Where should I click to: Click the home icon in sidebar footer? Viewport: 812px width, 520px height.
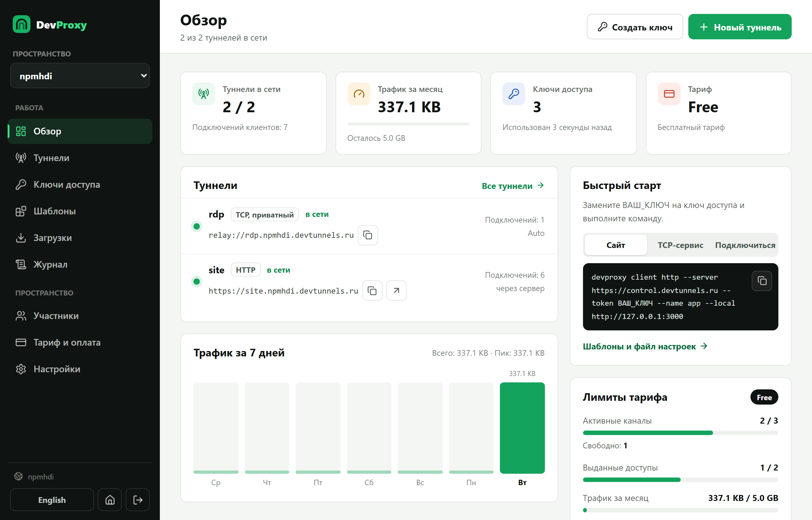(x=110, y=500)
